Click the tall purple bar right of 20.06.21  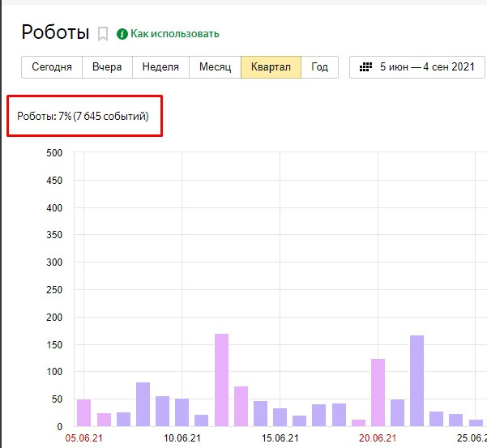tap(417, 380)
